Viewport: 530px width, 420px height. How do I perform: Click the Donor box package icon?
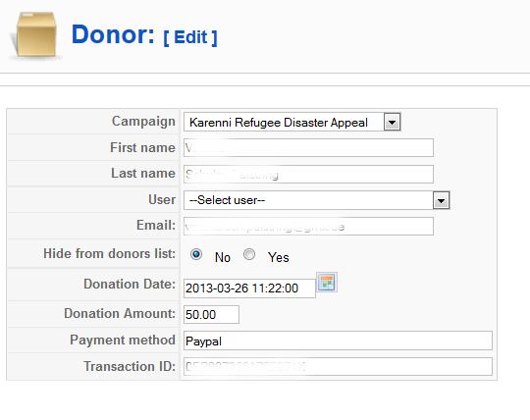click(x=35, y=35)
